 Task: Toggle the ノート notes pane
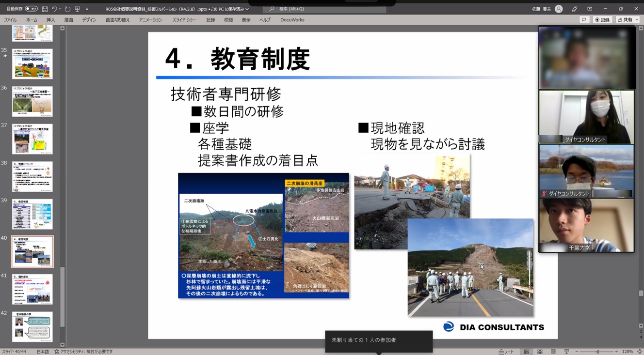click(x=507, y=352)
